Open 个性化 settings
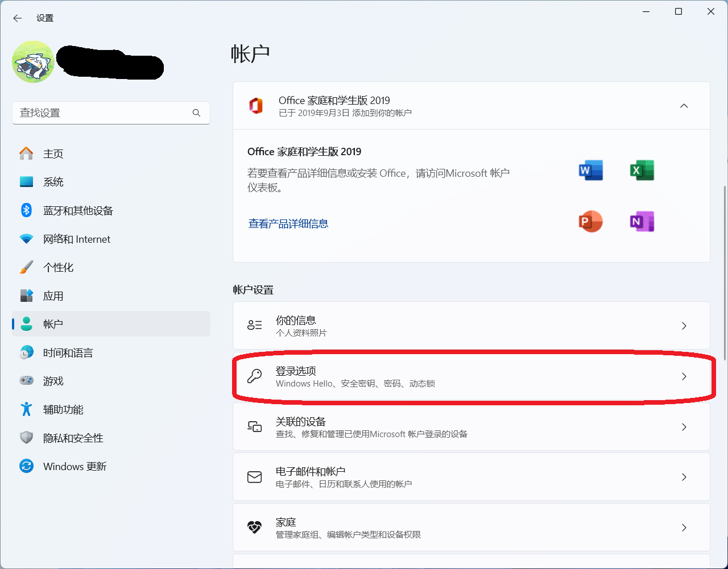Viewport: 728px width, 569px height. point(111,267)
